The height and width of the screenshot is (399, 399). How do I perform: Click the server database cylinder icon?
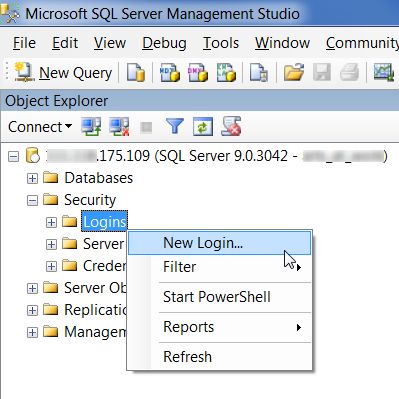coord(33,156)
